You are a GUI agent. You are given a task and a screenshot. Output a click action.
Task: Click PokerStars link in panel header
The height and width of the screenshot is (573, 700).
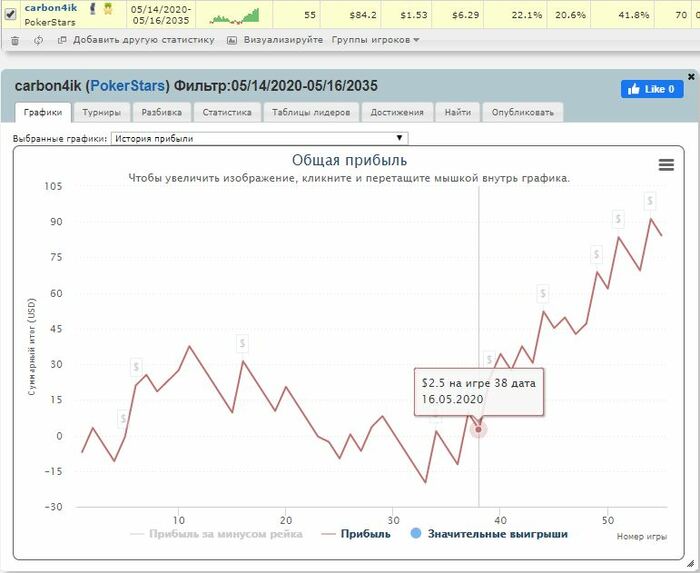click(x=128, y=86)
